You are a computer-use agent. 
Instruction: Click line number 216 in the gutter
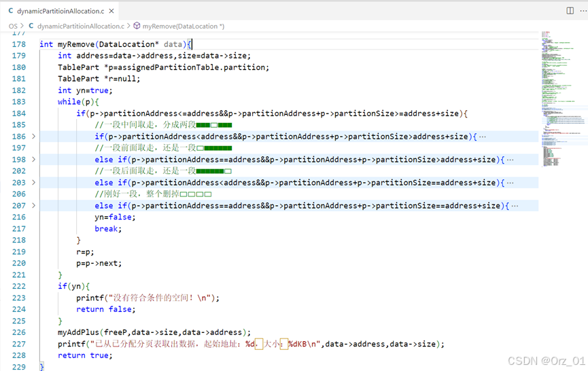[x=19, y=217]
